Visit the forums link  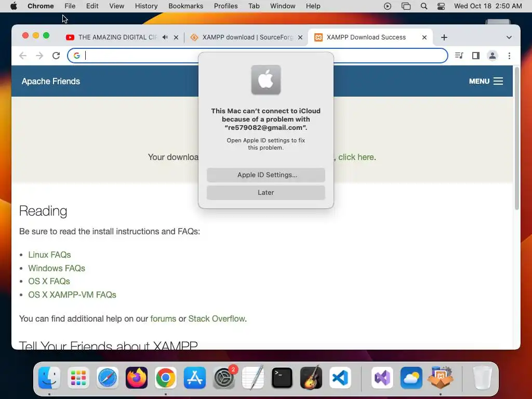[x=163, y=318]
